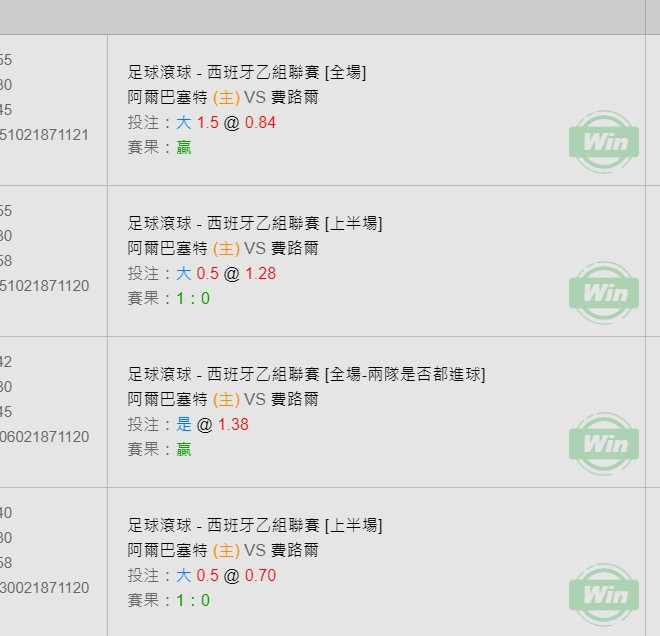Click the bet line 大 1.5 @ 0.84
Image resolution: width=660 pixels, height=636 pixels.
pos(202,122)
